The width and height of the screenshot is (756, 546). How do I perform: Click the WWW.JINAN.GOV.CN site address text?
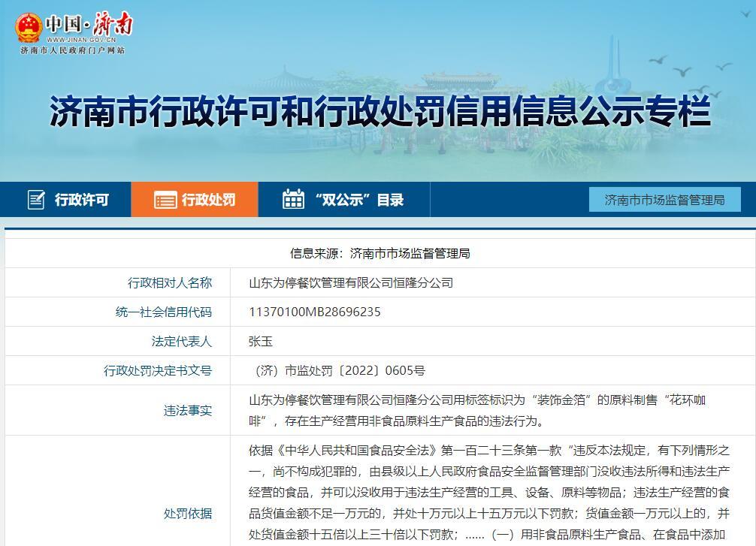click(x=81, y=40)
